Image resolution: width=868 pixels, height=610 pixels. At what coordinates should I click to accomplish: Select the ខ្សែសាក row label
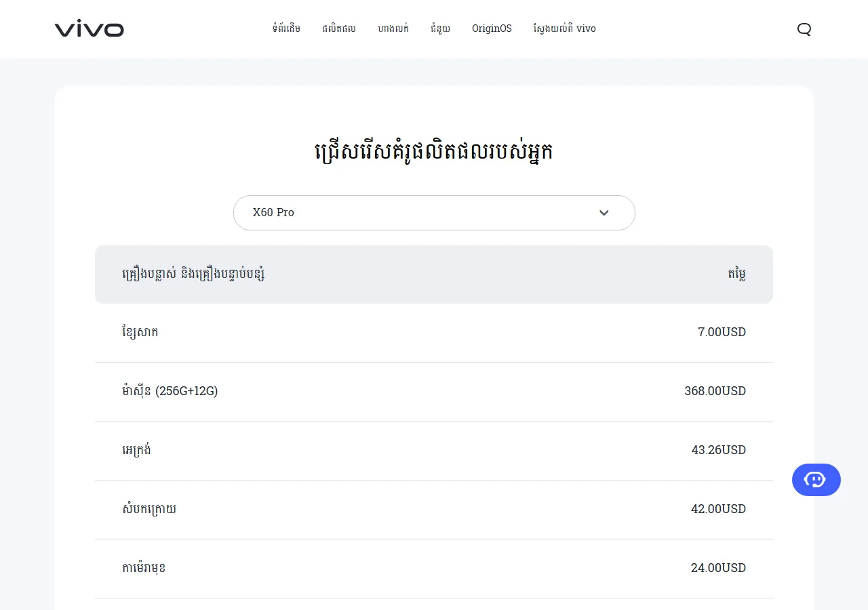coord(140,332)
